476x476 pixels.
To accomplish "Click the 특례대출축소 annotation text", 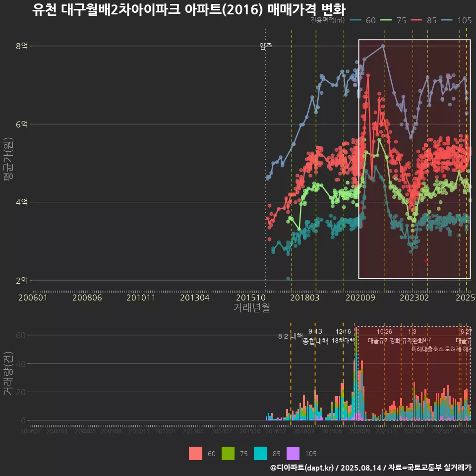I will click(427, 349).
